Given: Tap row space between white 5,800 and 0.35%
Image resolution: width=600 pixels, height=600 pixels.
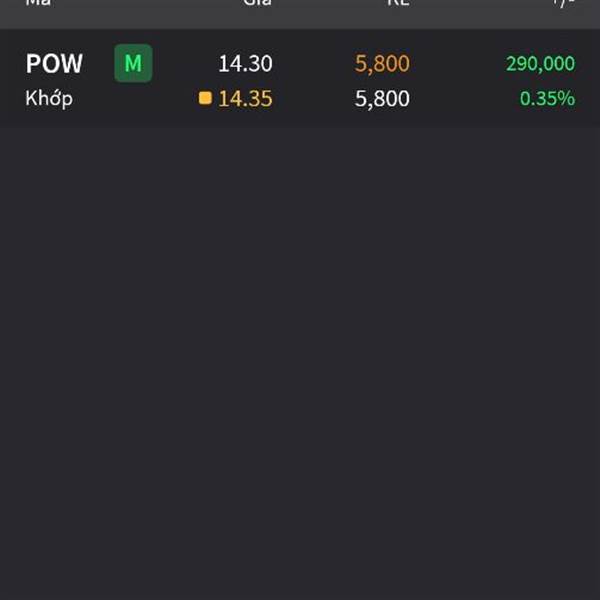Looking at the screenshot, I should click(465, 98).
